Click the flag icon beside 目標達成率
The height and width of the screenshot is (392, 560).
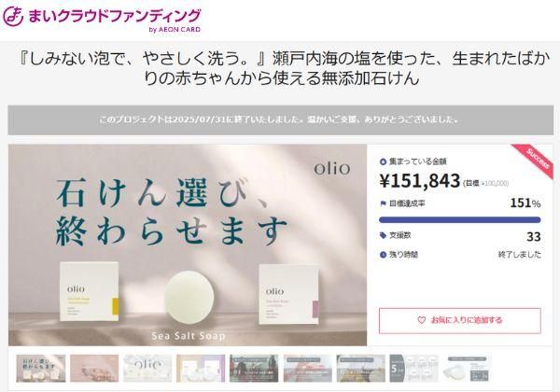pyautogui.click(x=383, y=203)
